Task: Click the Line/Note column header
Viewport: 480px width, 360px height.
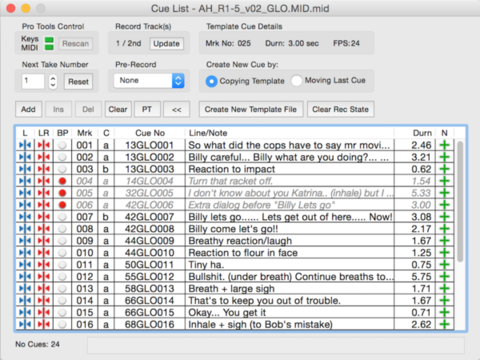Action: click(x=208, y=133)
